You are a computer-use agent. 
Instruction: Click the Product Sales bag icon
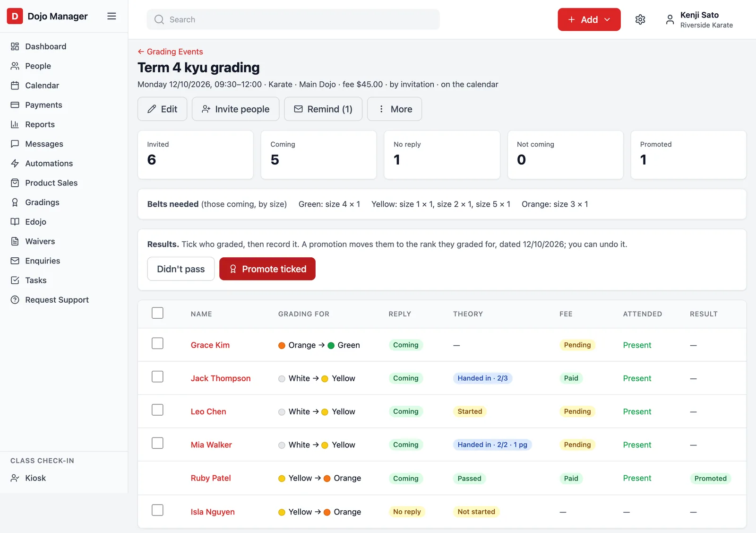[15, 183]
